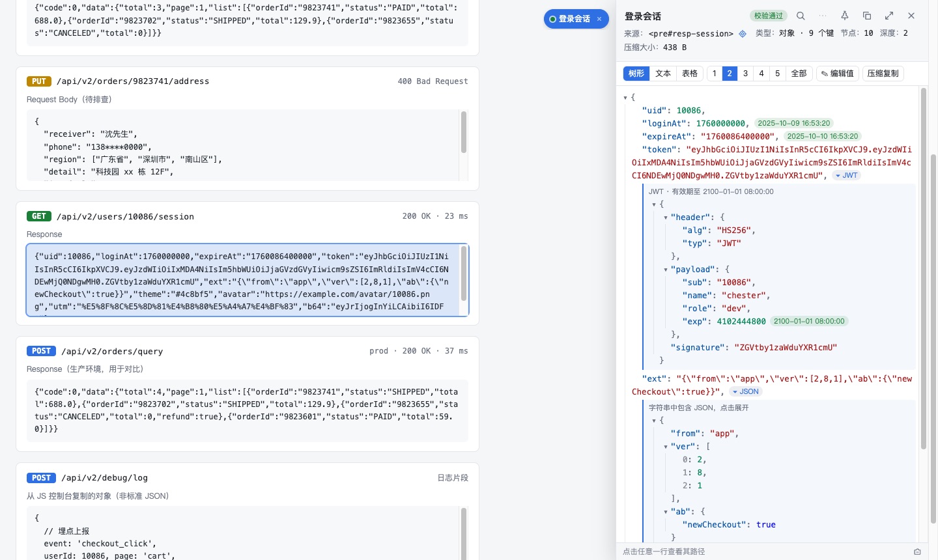Open the three-dot more options menu
The width and height of the screenshot is (938, 560).
pos(823,16)
